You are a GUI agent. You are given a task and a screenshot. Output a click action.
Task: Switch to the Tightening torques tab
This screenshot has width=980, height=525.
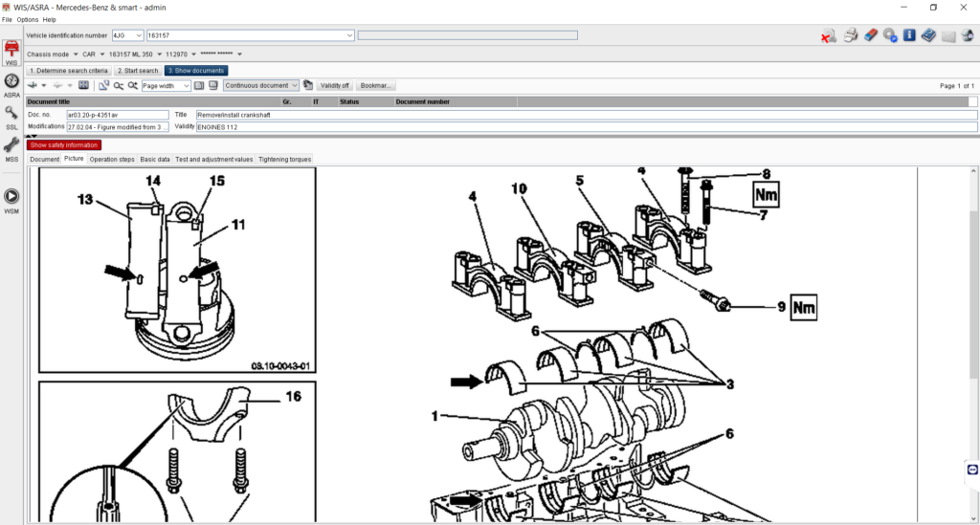284,159
